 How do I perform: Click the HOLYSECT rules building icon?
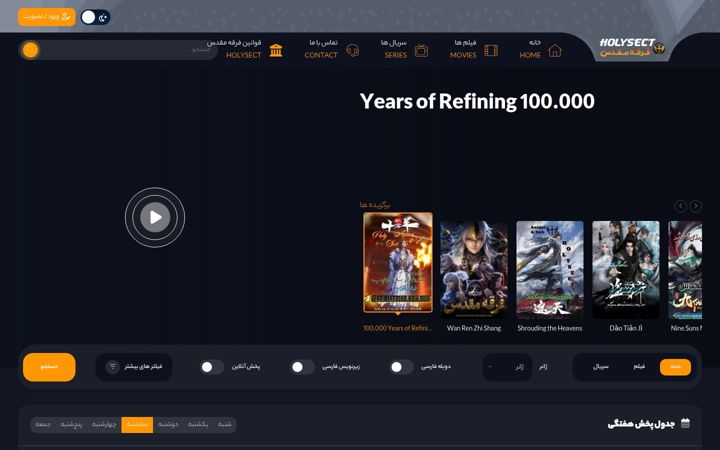click(x=276, y=50)
